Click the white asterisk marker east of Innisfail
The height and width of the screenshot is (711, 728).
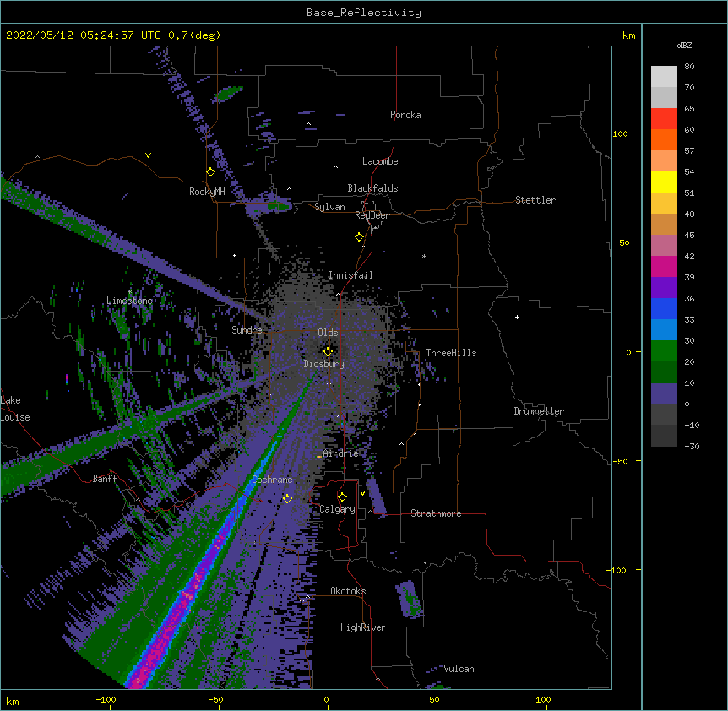pos(424,256)
